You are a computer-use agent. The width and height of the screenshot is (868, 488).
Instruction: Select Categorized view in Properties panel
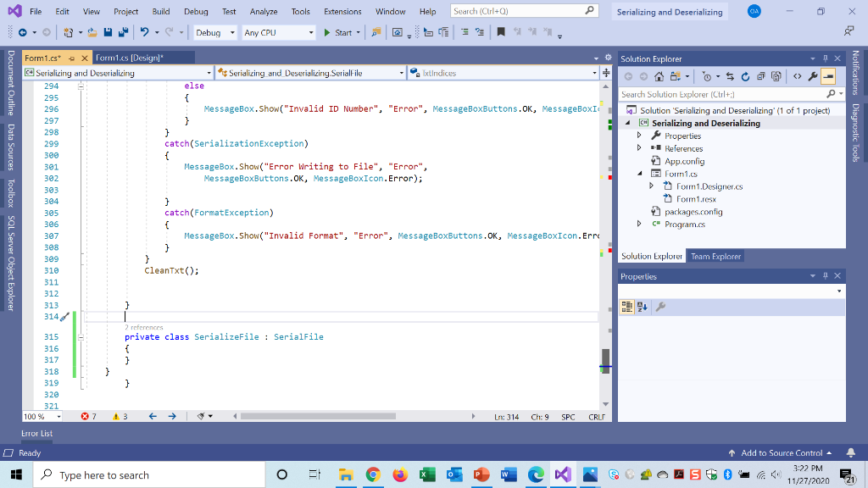[626, 306]
